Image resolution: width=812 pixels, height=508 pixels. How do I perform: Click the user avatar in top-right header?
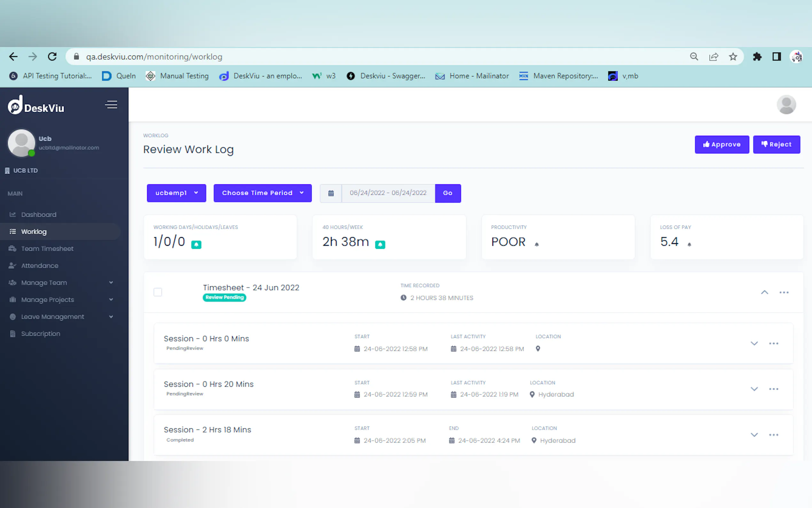coord(786,105)
